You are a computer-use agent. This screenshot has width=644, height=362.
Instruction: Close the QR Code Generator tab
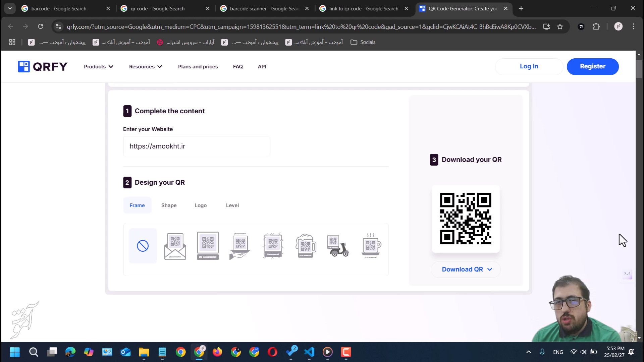pos(505,8)
